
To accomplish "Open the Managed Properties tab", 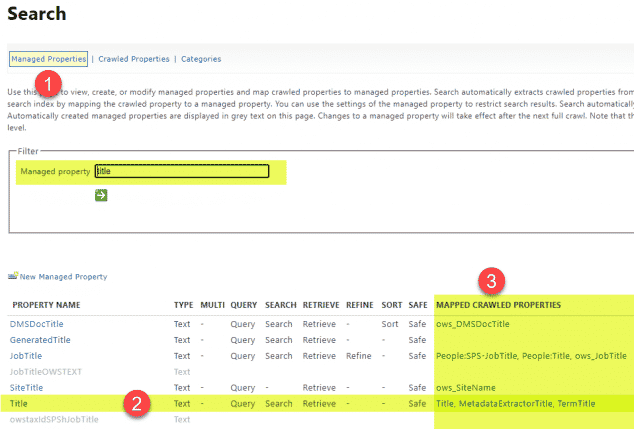I will tap(49, 59).
